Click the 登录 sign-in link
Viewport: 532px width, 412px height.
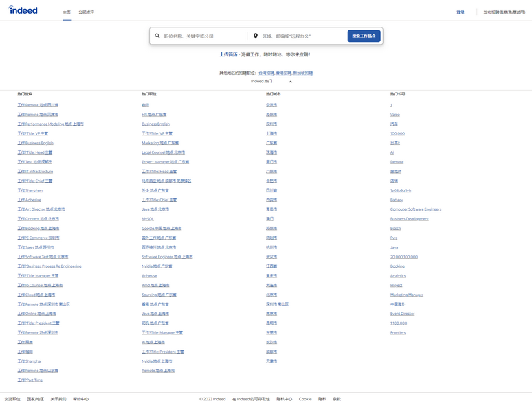[461, 12]
